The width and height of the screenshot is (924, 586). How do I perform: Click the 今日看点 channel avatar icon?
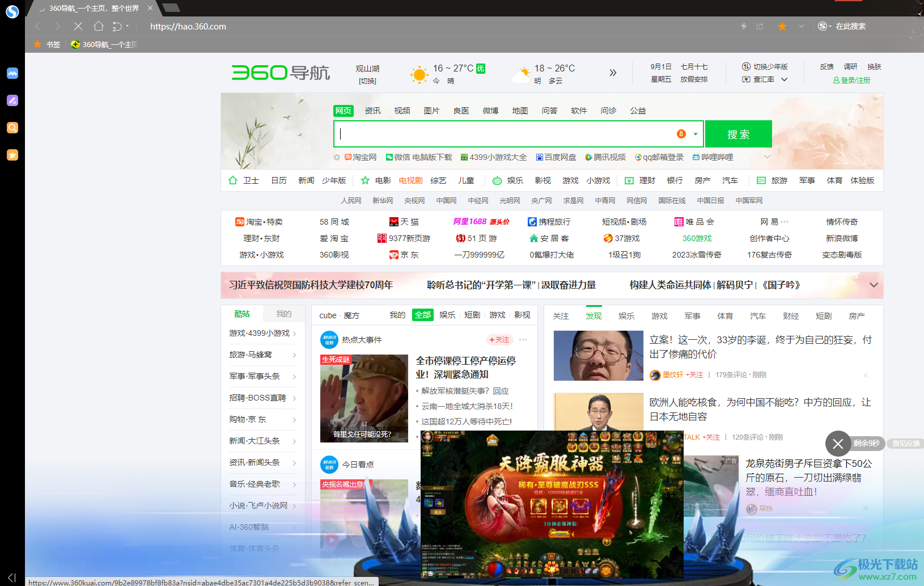(329, 465)
